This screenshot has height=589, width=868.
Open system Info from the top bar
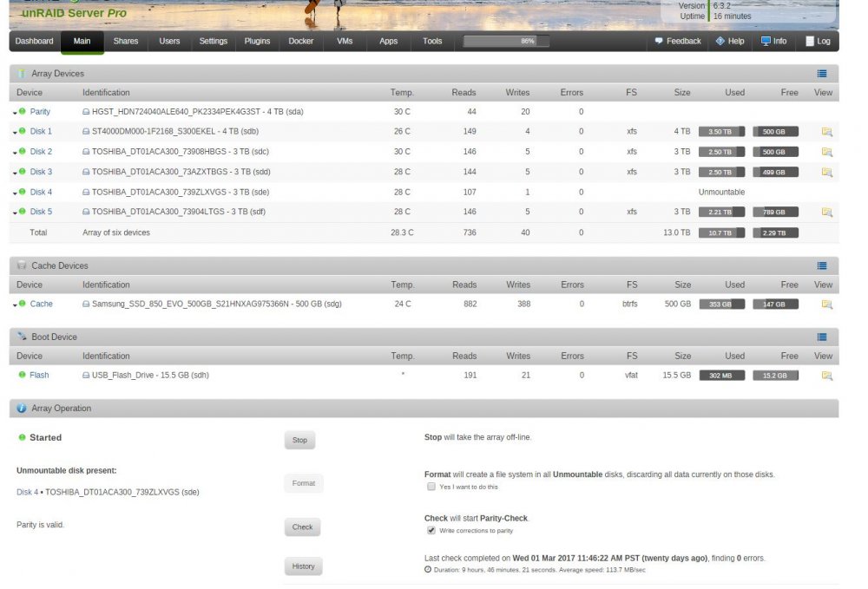(x=774, y=42)
